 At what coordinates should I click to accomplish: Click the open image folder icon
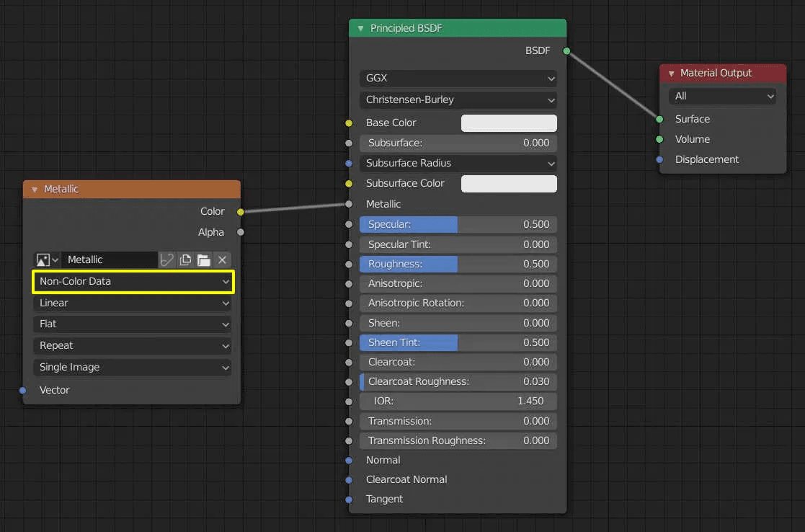tap(203, 260)
